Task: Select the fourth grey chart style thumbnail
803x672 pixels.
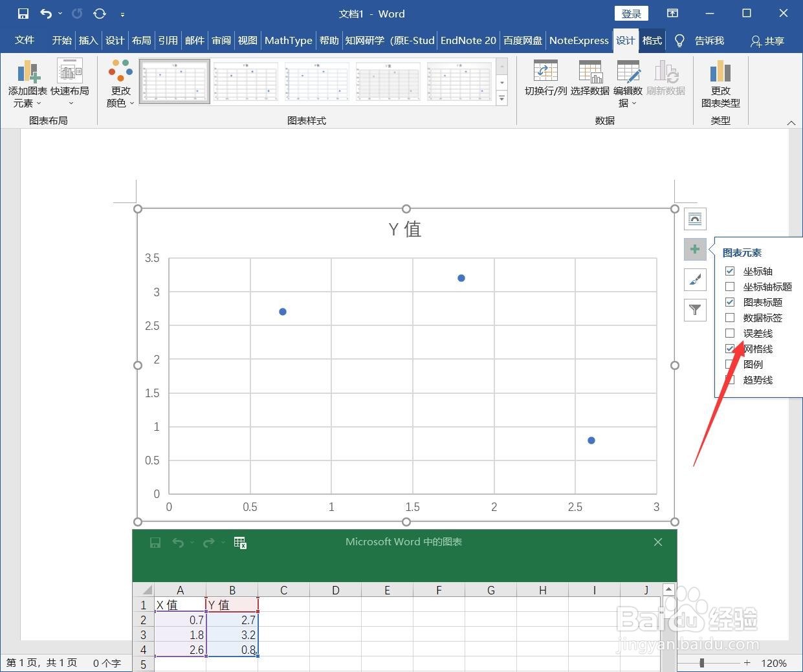Action: click(x=388, y=81)
